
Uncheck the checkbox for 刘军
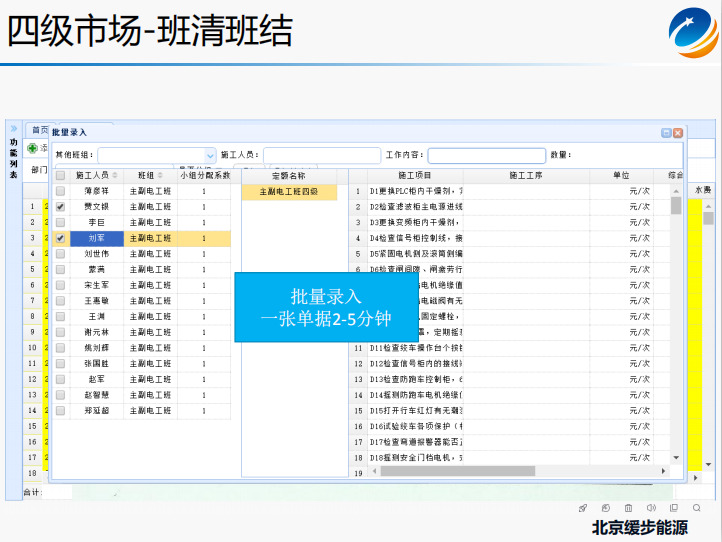60,238
